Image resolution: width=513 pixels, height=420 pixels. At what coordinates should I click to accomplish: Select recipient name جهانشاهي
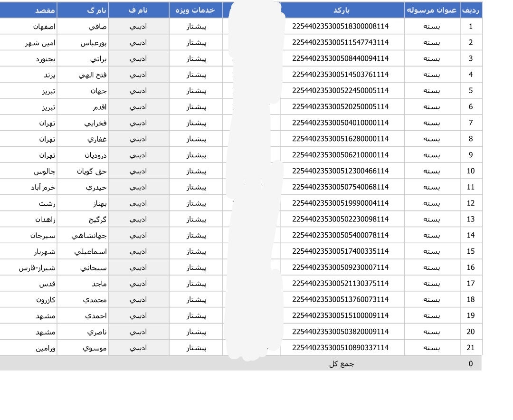tap(85, 235)
